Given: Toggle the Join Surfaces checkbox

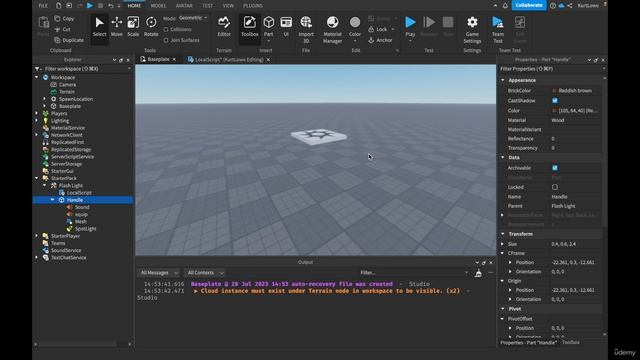Looking at the screenshot, I should [x=166, y=40].
